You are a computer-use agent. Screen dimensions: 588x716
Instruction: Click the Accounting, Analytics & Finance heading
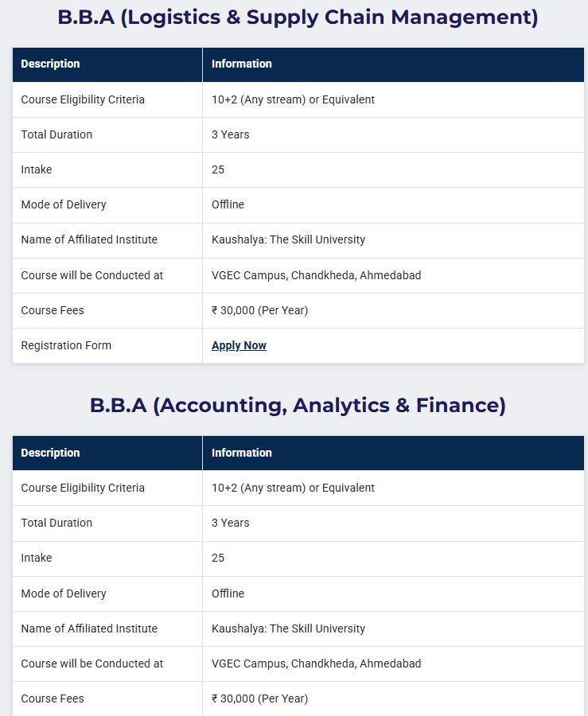pyautogui.click(x=298, y=405)
